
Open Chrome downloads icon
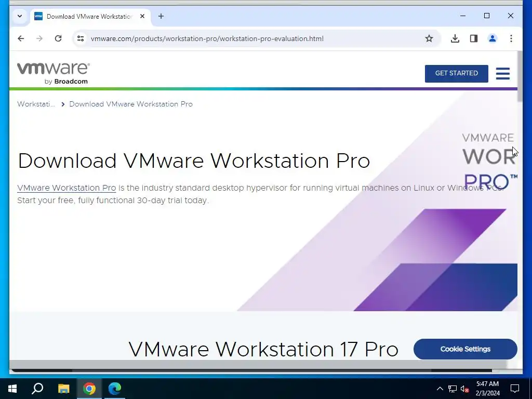click(x=455, y=38)
